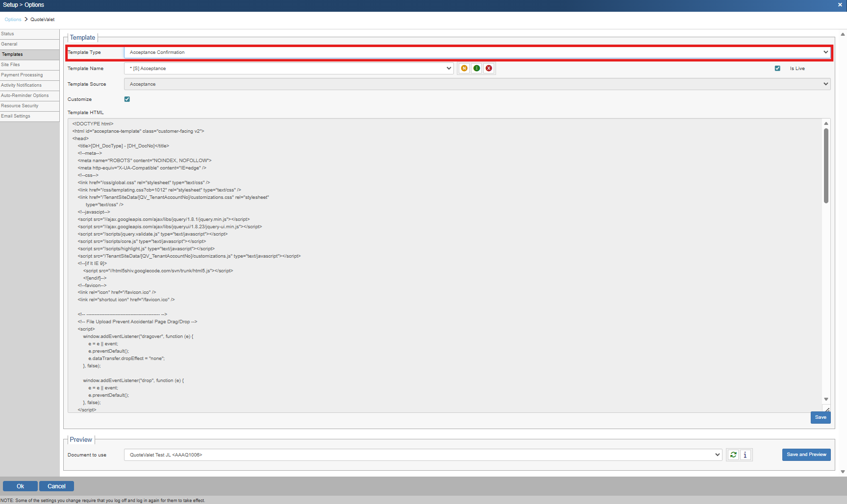Refresh the preview document list
Image resolution: width=847 pixels, height=504 pixels.
pyautogui.click(x=733, y=455)
